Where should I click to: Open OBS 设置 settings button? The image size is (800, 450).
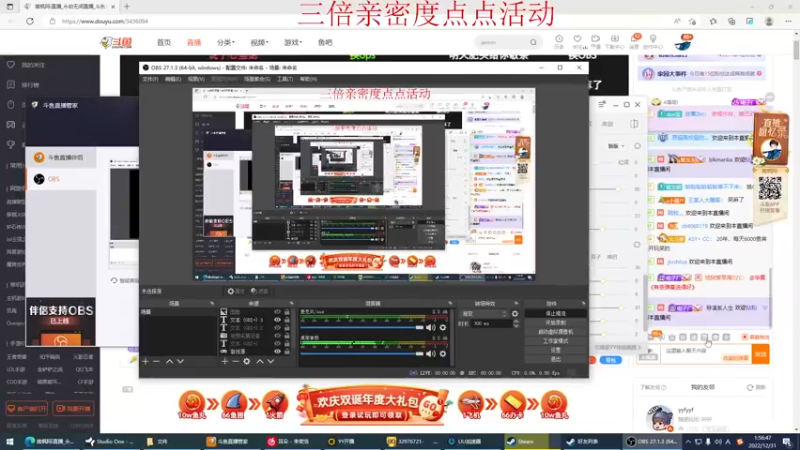(555, 350)
